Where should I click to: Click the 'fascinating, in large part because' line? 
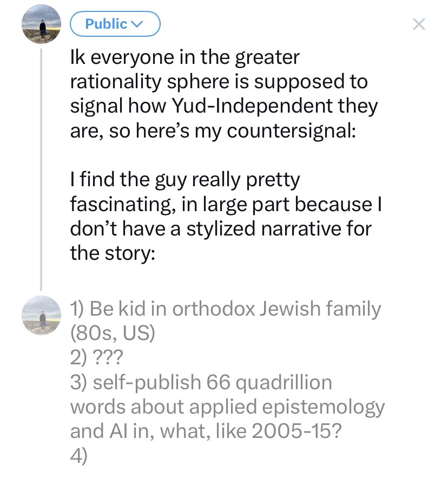tap(221, 205)
